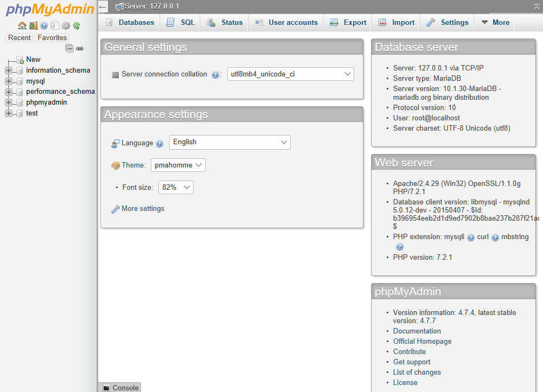Image resolution: width=543 pixels, height=392 pixels.
Task: Go to the Home icon in sidebar
Action: [22, 25]
